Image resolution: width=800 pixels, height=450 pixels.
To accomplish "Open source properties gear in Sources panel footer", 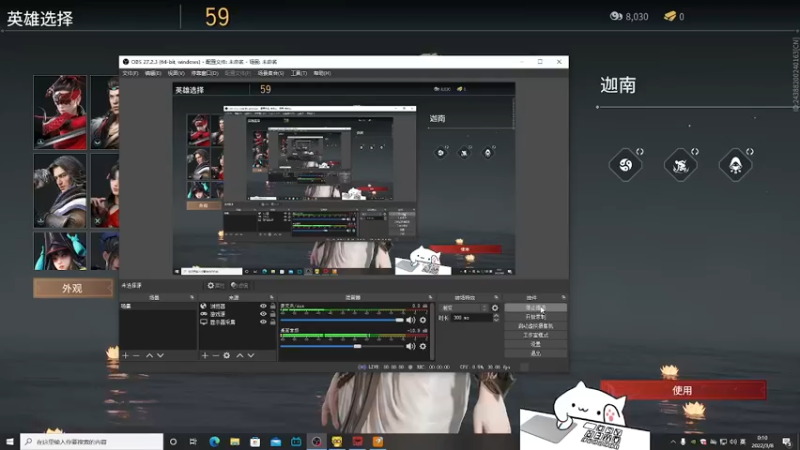I will pyautogui.click(x=227, y=355).
